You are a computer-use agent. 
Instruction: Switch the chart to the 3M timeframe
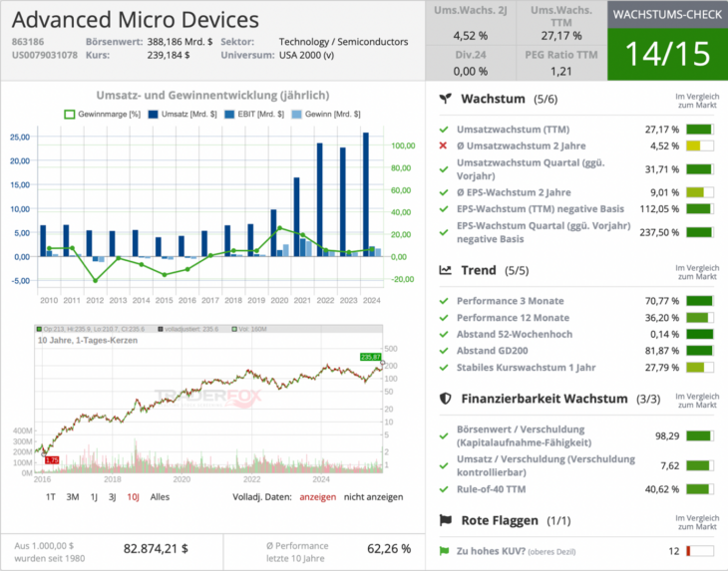[73, 496]
